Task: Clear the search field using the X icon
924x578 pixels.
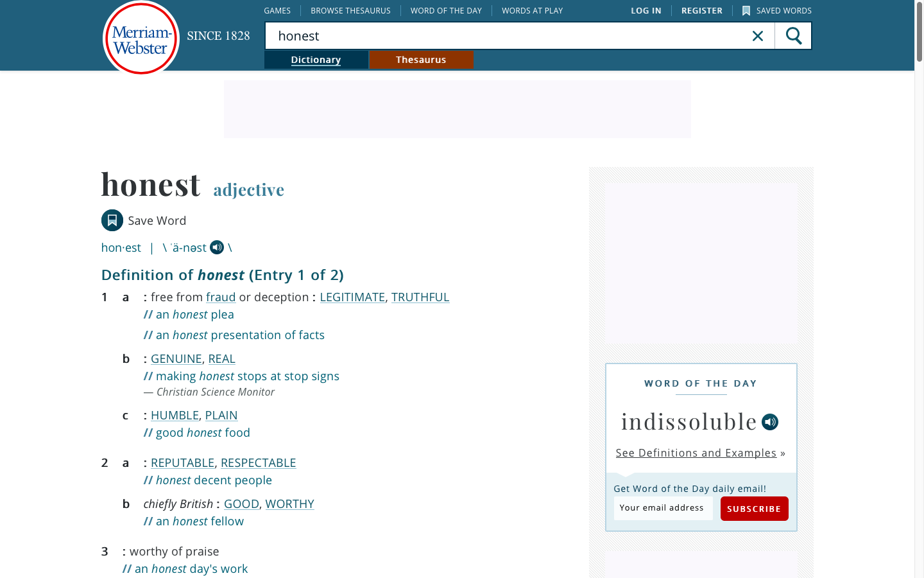Action: pyautogui.click(x=758, y=36)
